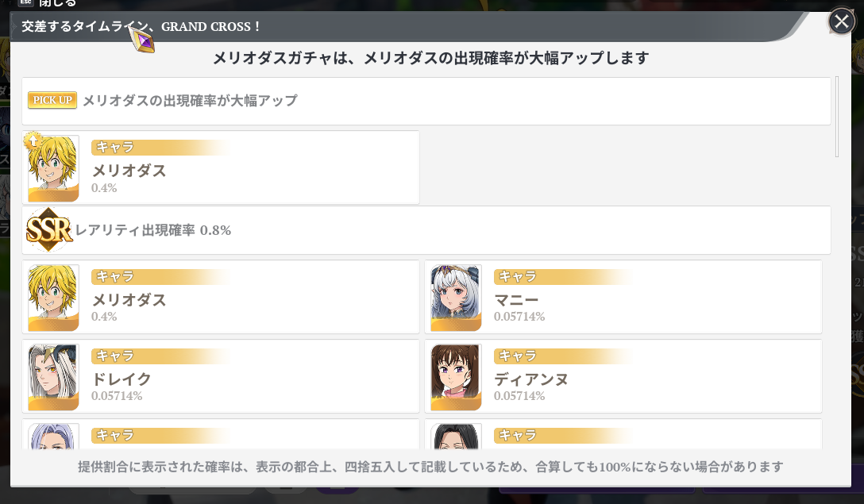Click the purple-haired character portrait at bottom left
Screen dimensions: 864x504
(53, 438)
